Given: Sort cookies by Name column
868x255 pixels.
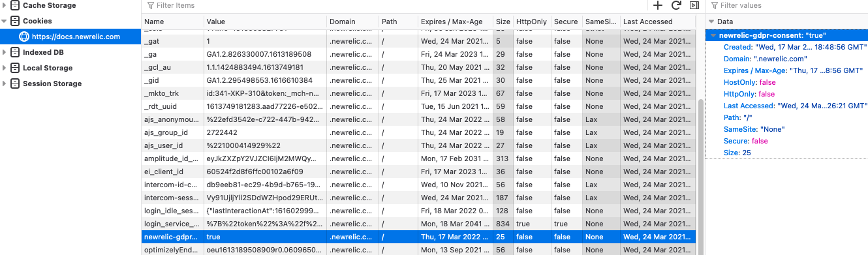Looking at the screenshot, I should point(172,22).
